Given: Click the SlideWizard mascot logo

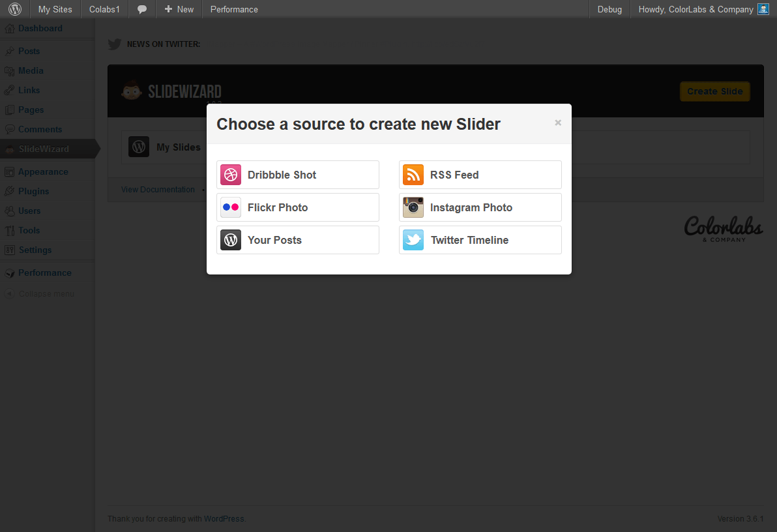Looking at the screenshot, I should point(131,91).
